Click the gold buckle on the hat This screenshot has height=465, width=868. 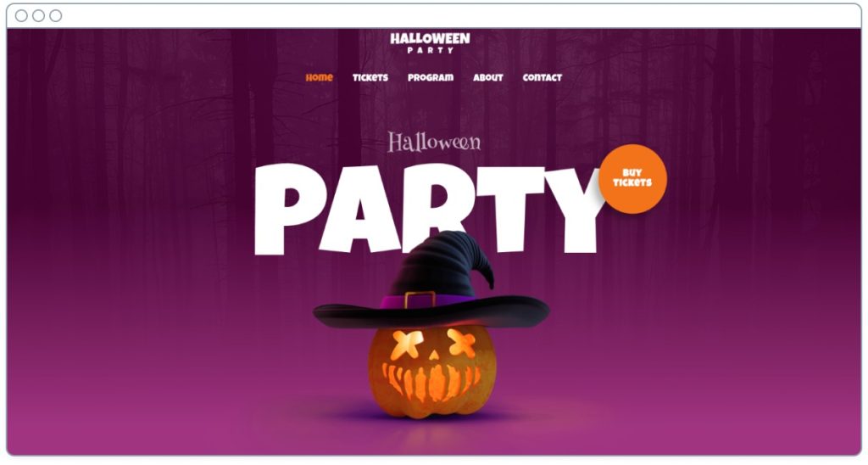(x=420, y=300)
